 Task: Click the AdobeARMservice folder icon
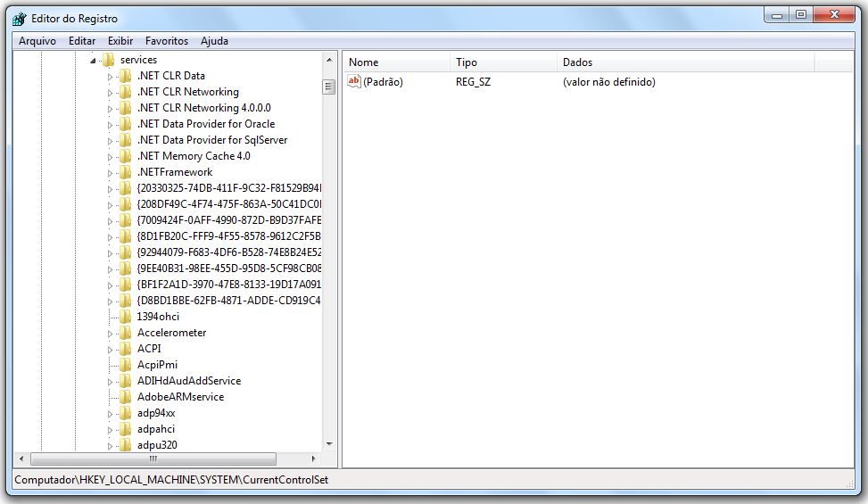pyautogui.click(x=125, y=397)
